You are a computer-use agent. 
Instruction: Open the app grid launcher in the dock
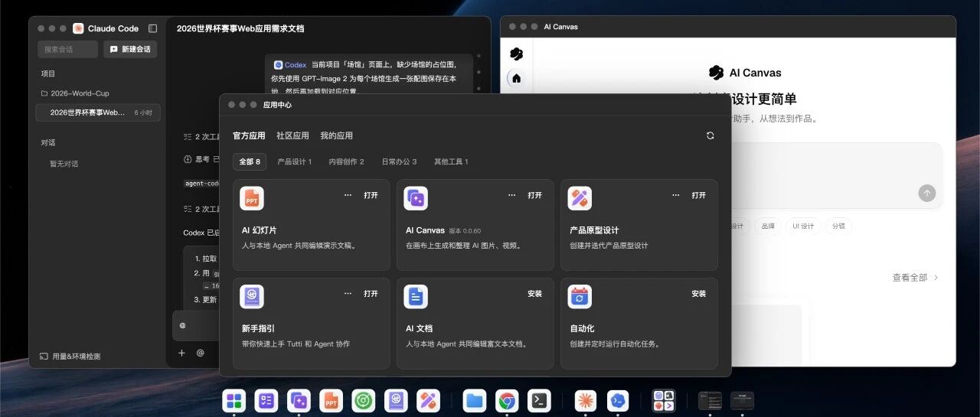(234, 400)
